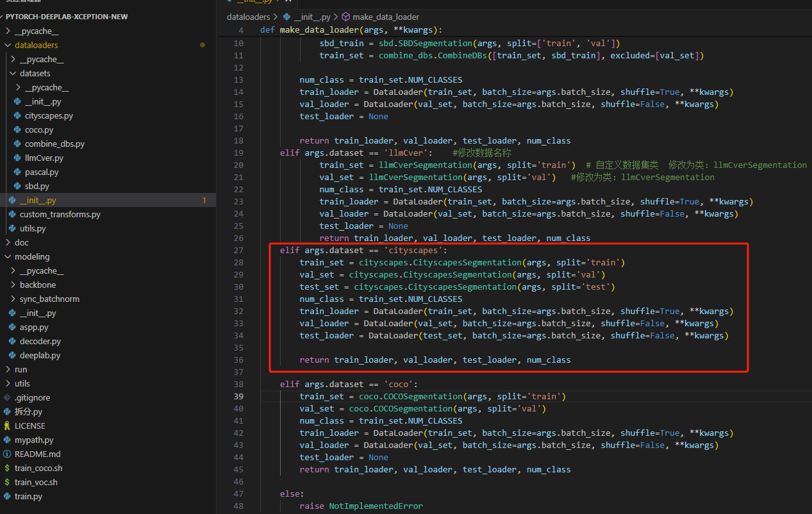Screen dimensions: 812x514
Task: Click the 'cityscapes' string on line 27
Action: point(413,251)
